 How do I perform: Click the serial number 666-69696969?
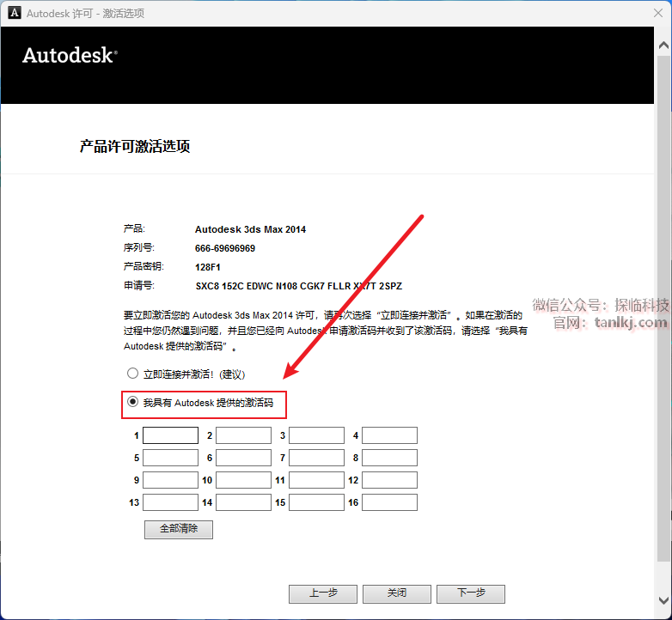[225, 248]
